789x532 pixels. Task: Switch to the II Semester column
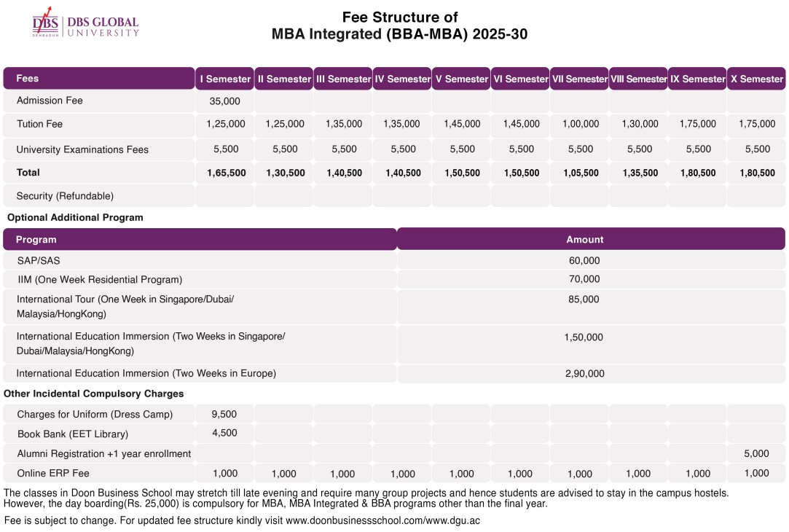283,78
